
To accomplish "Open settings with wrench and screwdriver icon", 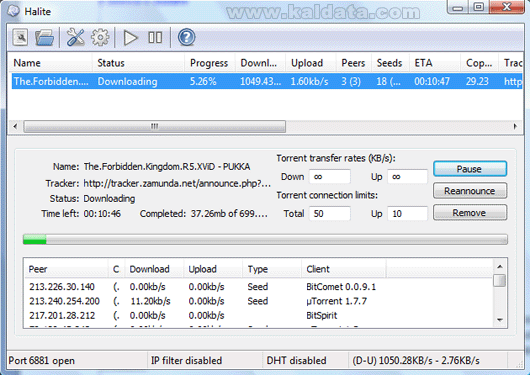I will 75,37.
